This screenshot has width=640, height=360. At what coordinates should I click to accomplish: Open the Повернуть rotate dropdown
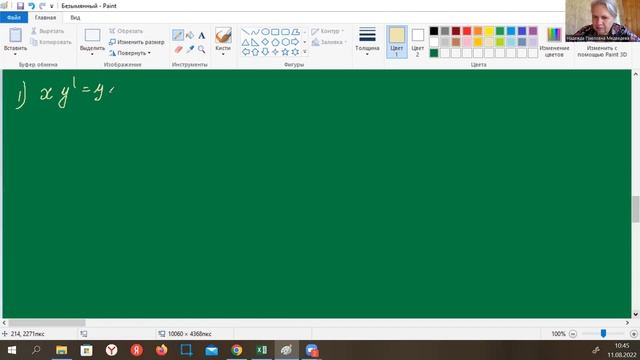(130, 53)
